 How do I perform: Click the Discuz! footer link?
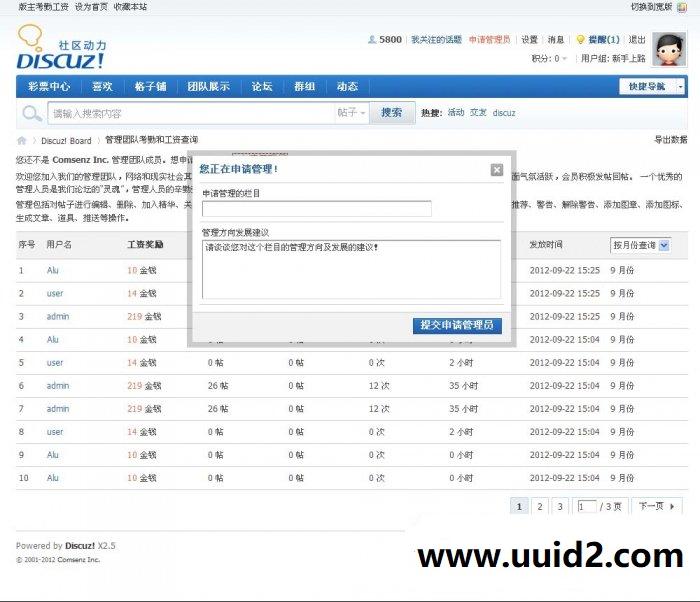tap(79, 546)
